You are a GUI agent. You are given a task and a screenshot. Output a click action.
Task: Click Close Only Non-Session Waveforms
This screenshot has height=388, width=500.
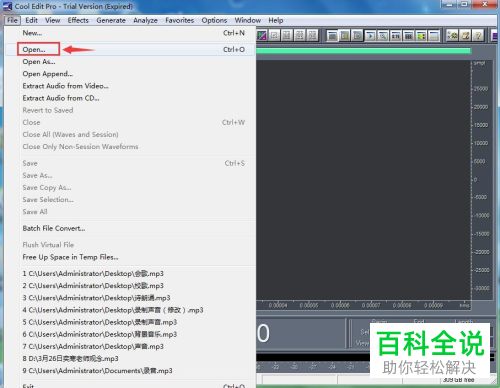pyautogui.click(x=130, y=147)
